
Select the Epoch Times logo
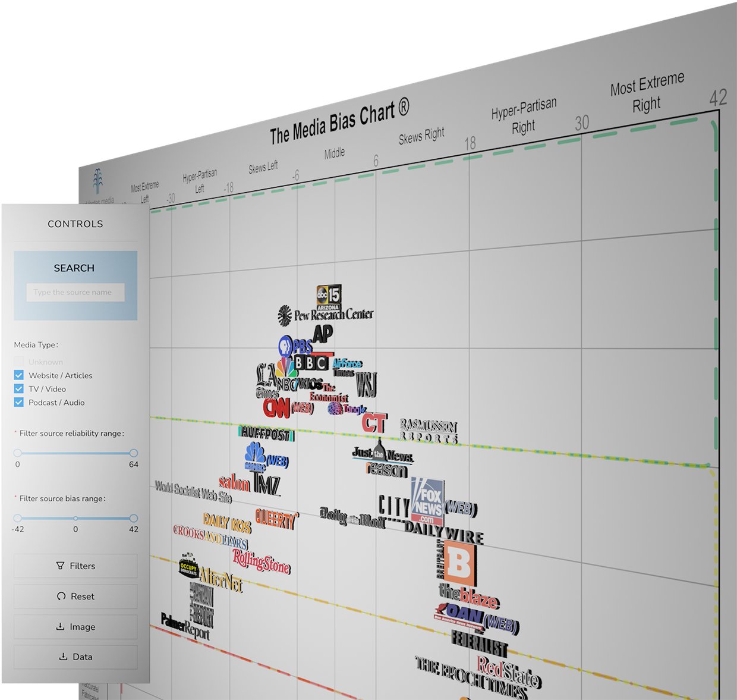pyautogui.click(x=471, y=677)
